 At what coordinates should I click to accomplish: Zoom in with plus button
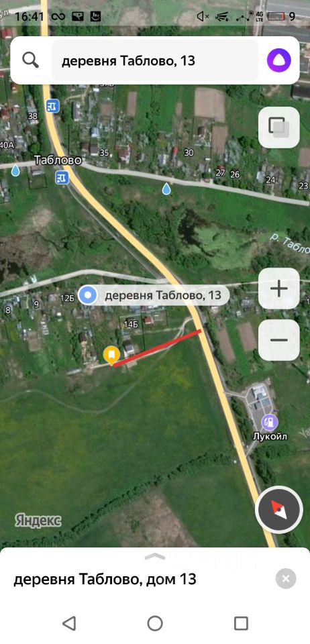[278, 288]
